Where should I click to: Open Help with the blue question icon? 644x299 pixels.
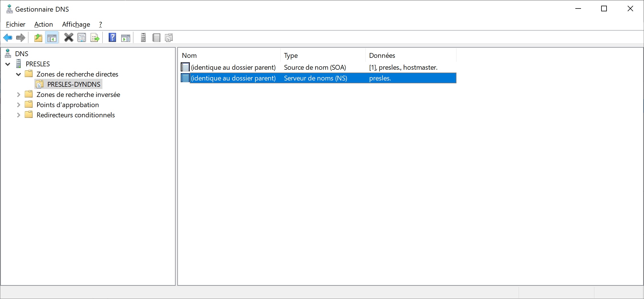(112, 37)
